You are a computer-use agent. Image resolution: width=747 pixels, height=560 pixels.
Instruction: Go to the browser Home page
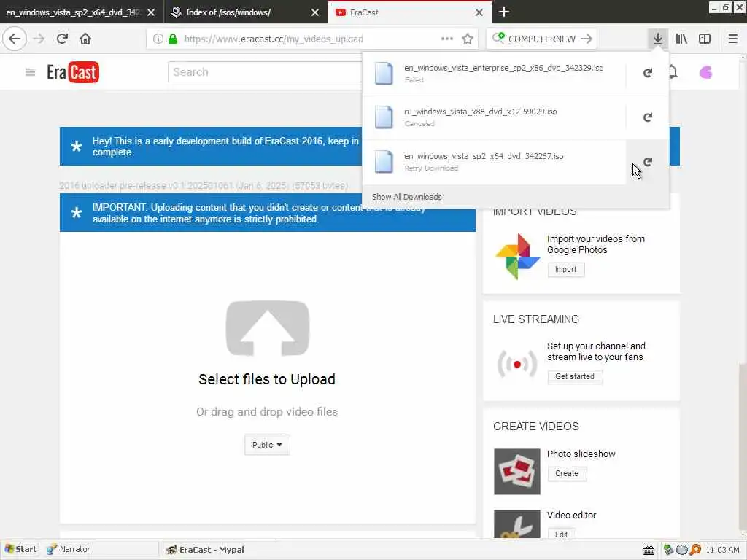click(85, 39)
